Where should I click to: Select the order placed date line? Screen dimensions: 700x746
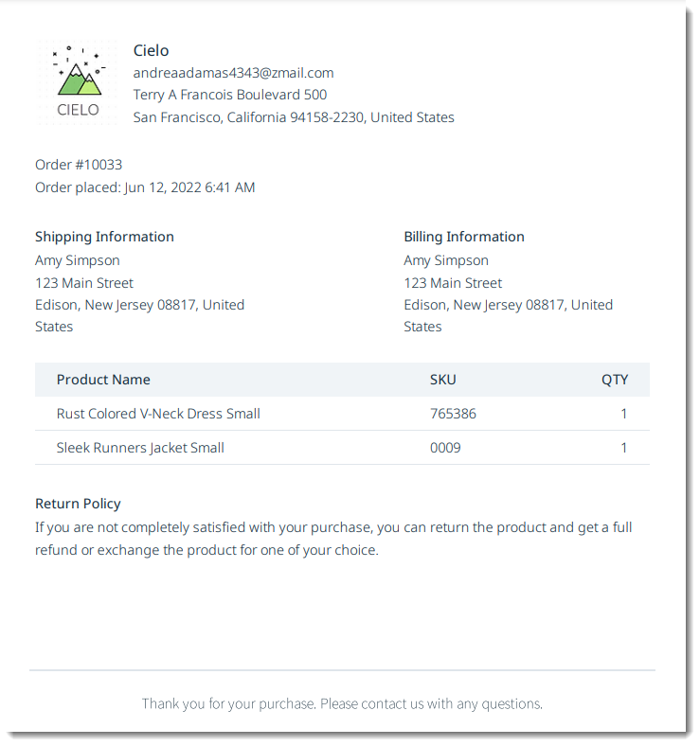[145, 187]
